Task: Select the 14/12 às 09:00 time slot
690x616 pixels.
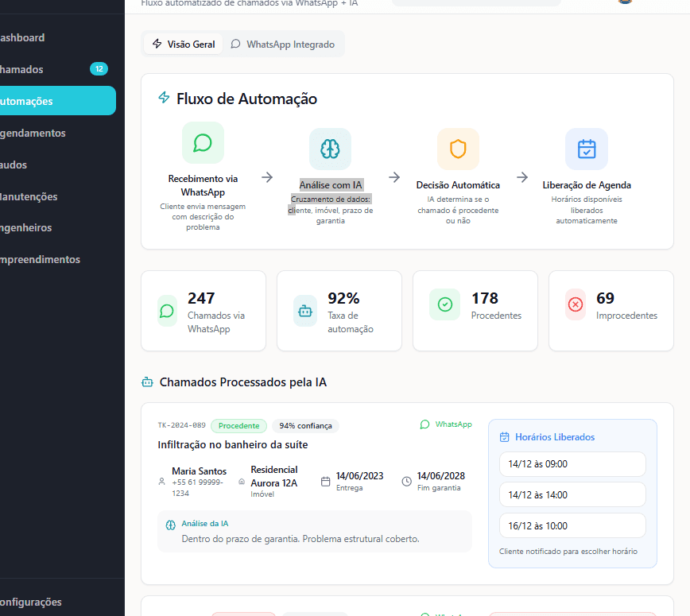Action: 572,463
